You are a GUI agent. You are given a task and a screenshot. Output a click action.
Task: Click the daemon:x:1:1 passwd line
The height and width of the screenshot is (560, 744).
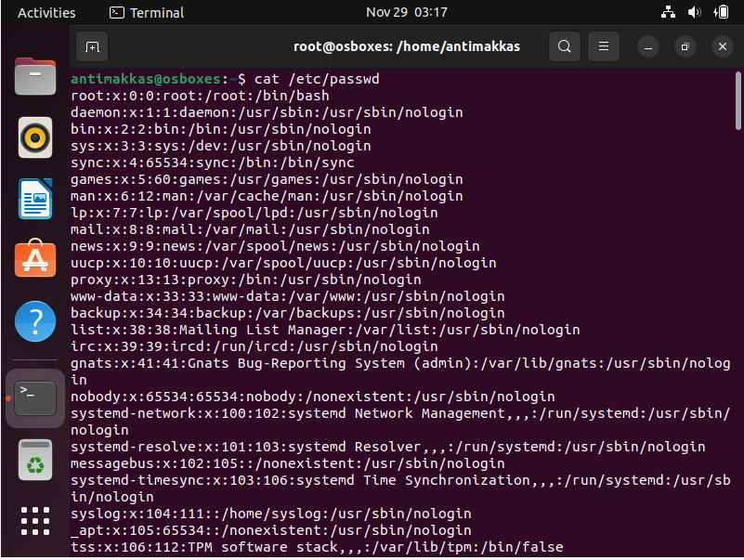pos(267,112)
